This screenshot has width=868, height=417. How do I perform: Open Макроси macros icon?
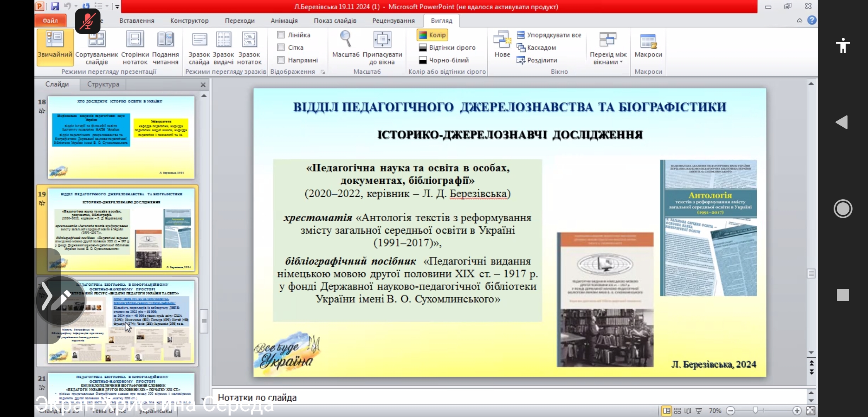(x=648, y=42)
